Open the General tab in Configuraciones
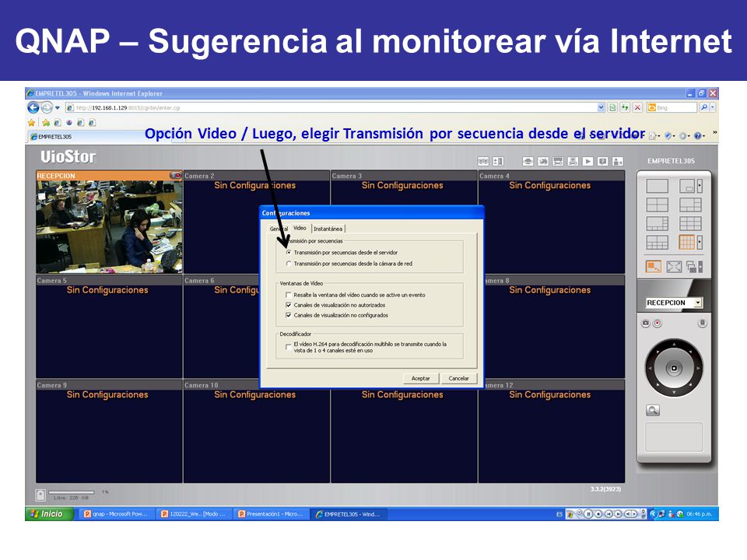747x560 pixels. [279, 229]
